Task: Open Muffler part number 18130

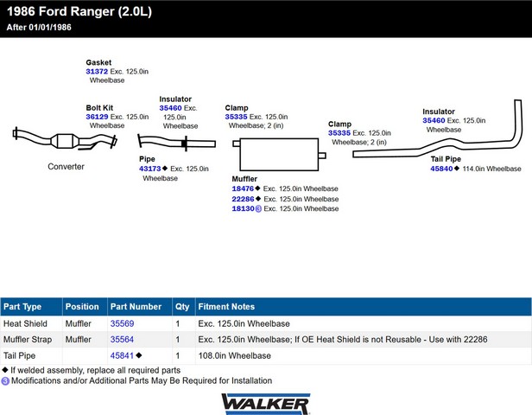Action: [243, 208]
